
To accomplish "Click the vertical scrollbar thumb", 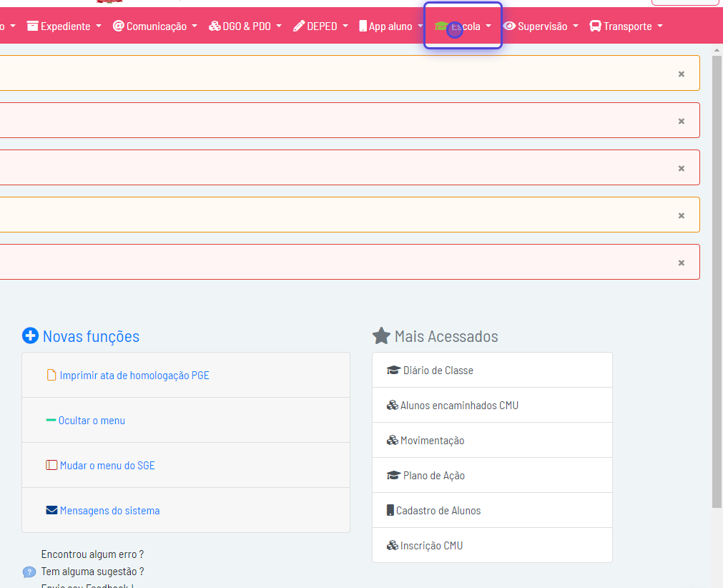I will click(x=717, y=281).
